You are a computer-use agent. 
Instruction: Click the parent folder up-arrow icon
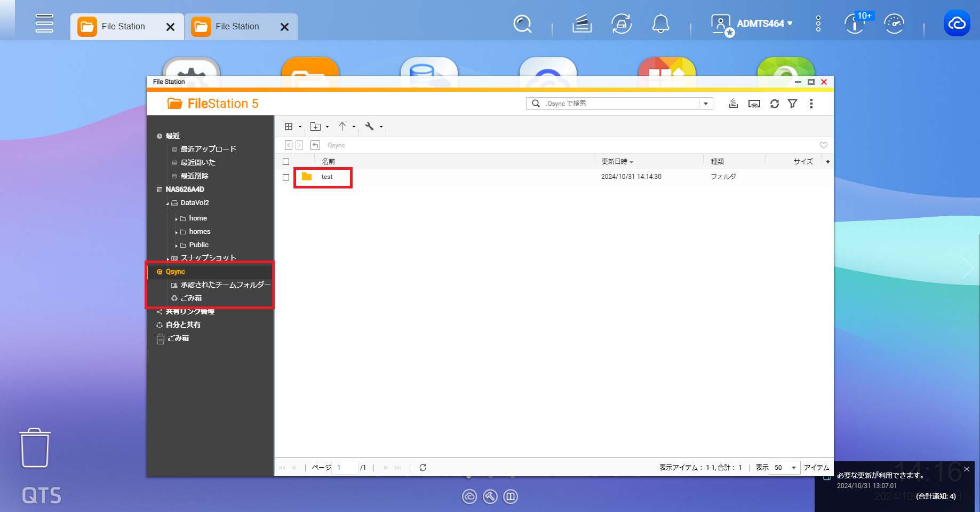(315, 145)
